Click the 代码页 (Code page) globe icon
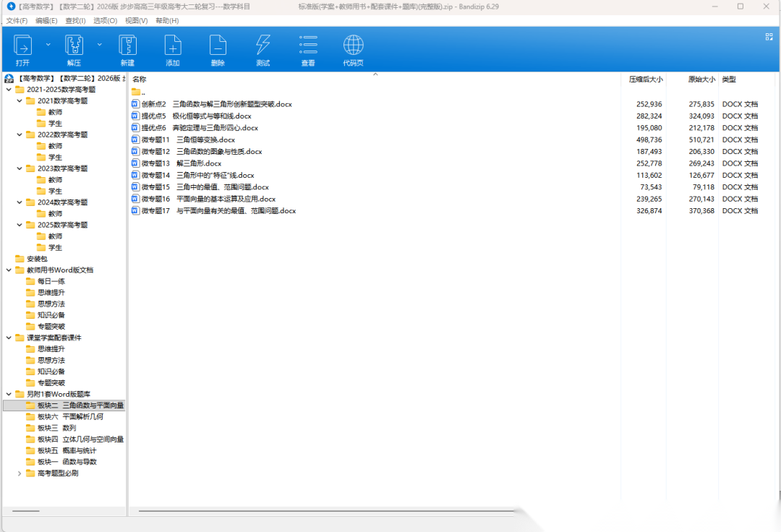This screenshot has height=532, width=781. coord(353,47)
